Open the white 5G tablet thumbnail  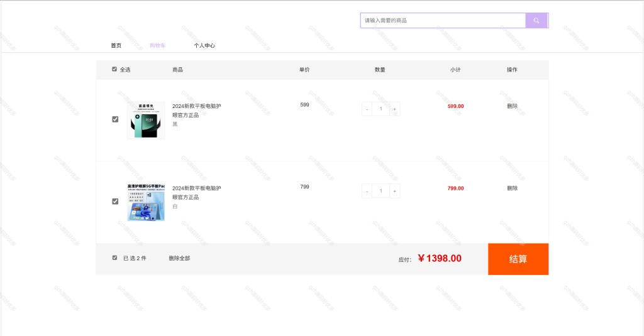(x=146, y=203)
